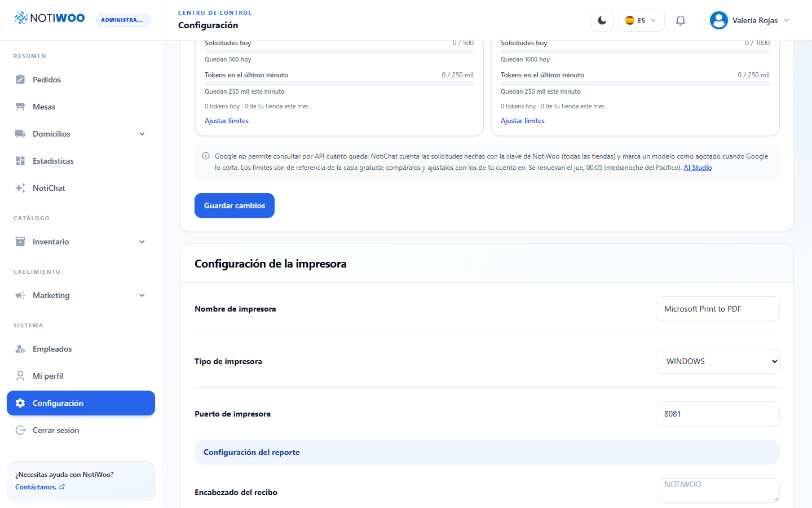Click Configuración del reporte section header
812x508 pixels.
click(487, 452)
